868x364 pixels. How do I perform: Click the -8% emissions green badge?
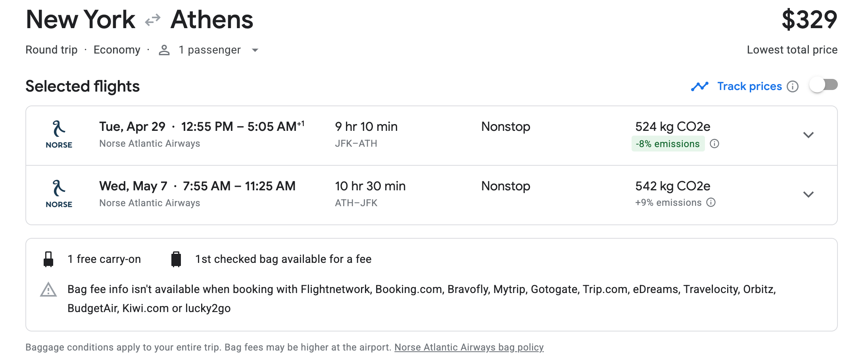668,144
